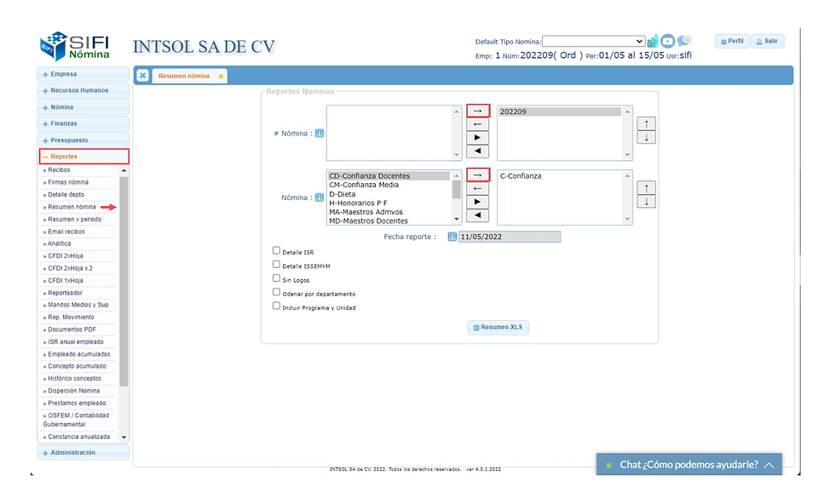Expand the Finanzas section
The width and height of the screenshot is (835, 504).
[x=83, y=123]
